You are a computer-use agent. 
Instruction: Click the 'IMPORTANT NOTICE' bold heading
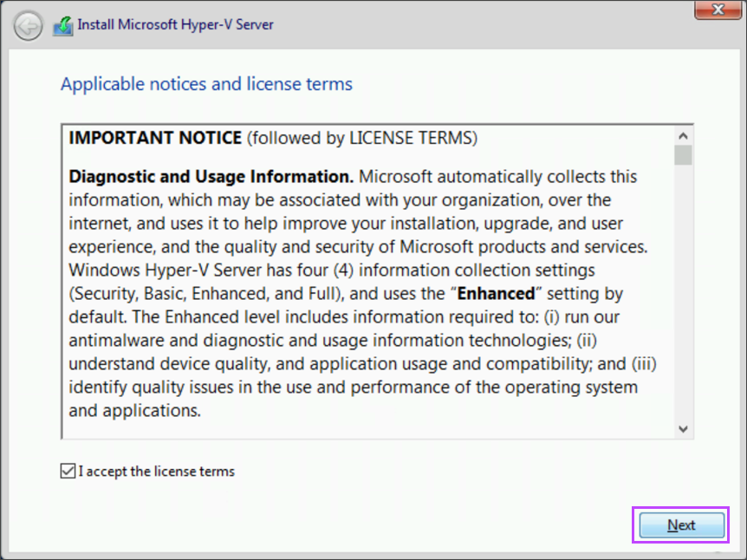pos(155,138)
